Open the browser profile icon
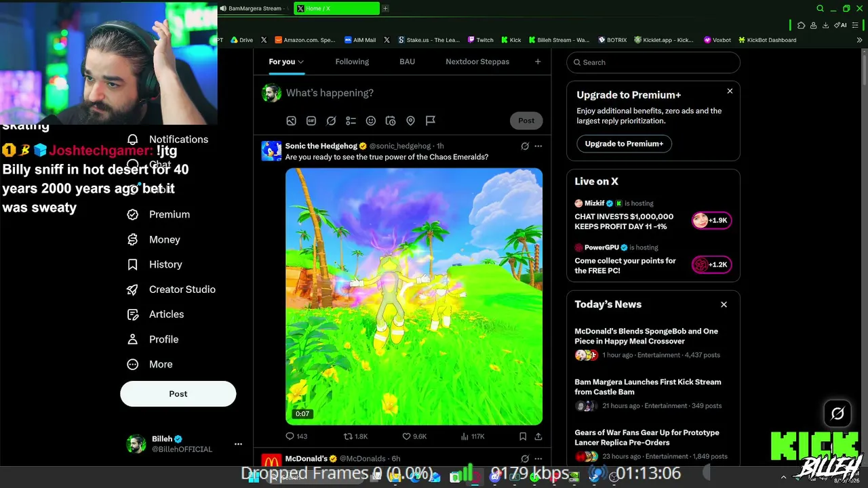Image resolution: width=868 pixels, height=488 pixels. pos(813,25)
